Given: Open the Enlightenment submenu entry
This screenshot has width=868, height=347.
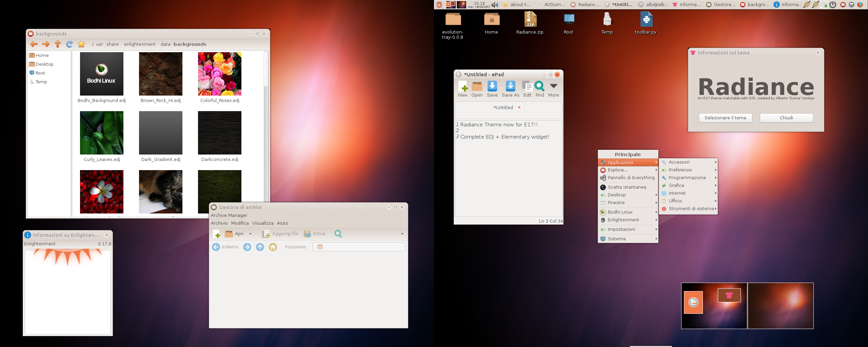Looking at the screenshot, I should tap(628, 220).
